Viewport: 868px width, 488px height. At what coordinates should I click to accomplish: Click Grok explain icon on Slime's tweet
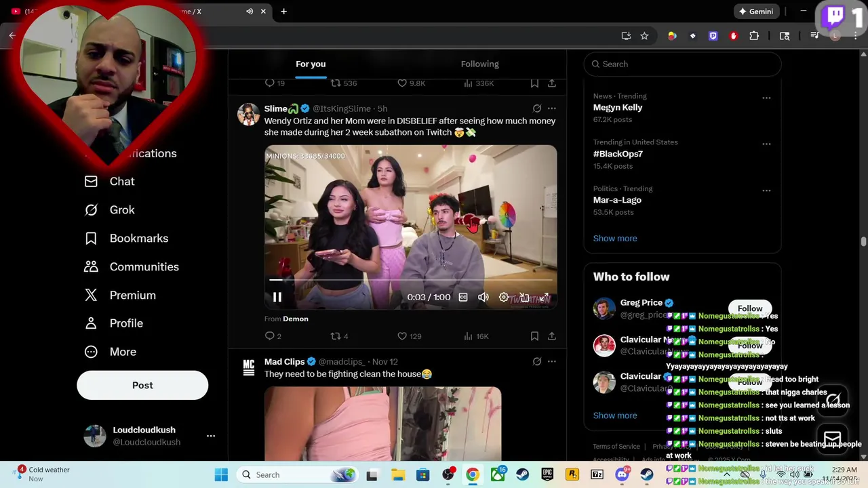click(x=537, y=108)
